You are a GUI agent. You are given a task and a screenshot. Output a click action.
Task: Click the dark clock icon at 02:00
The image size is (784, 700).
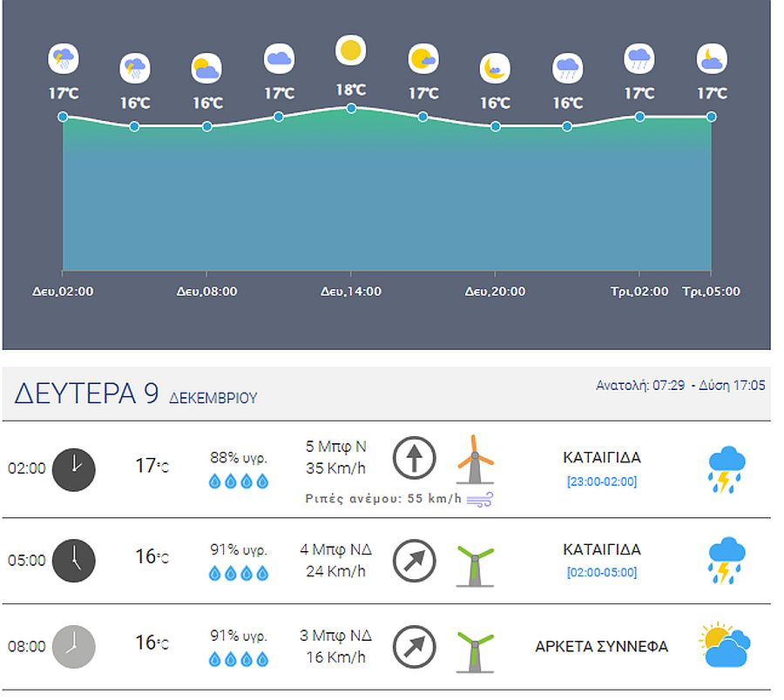point(74,468)
